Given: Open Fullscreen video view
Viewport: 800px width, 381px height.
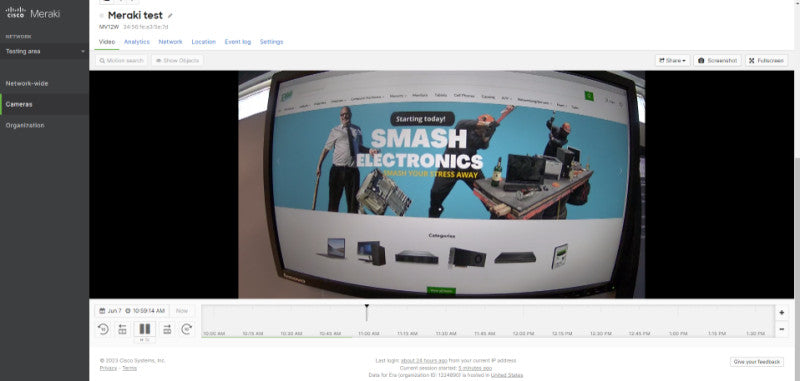Looking at the screenshot, I should click(766, 60).
